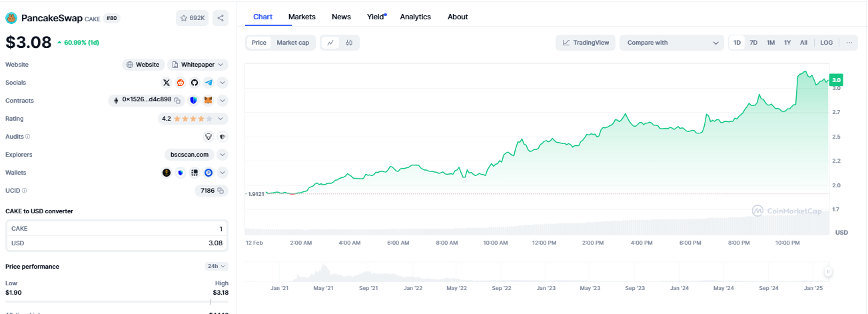This screenshot has height=314, width=868.
Task: Toggle LOG scale on chart
Action: tap(827, 43)
